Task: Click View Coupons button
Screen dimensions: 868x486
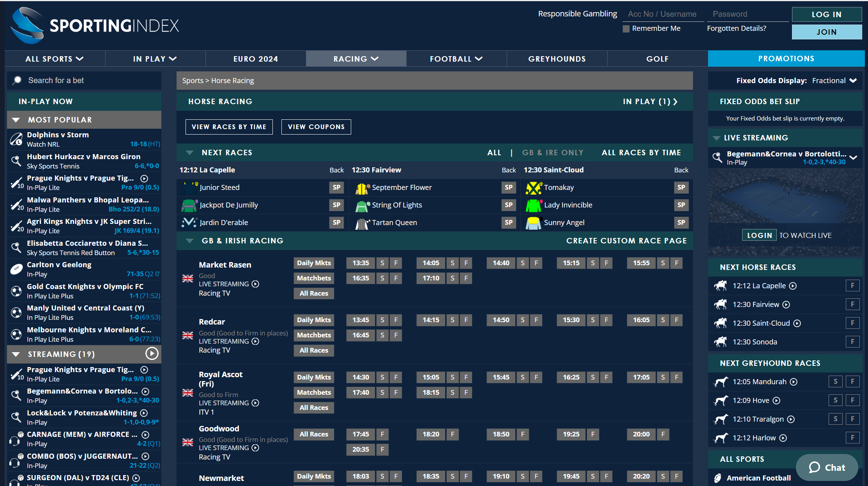Action: (x=316, y=127)
